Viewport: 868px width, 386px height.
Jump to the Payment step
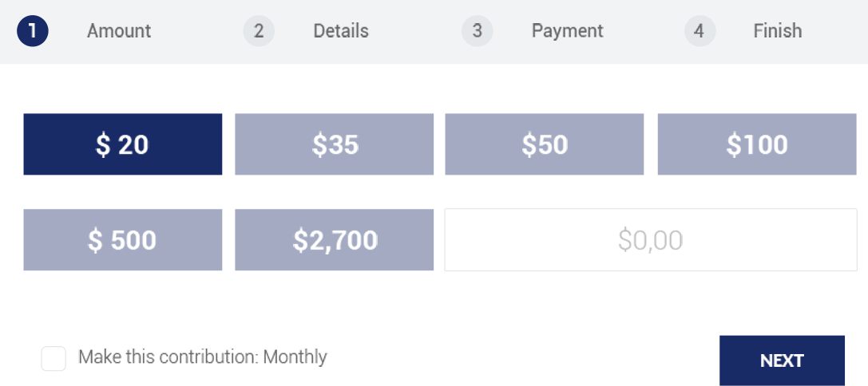[568, 31]
